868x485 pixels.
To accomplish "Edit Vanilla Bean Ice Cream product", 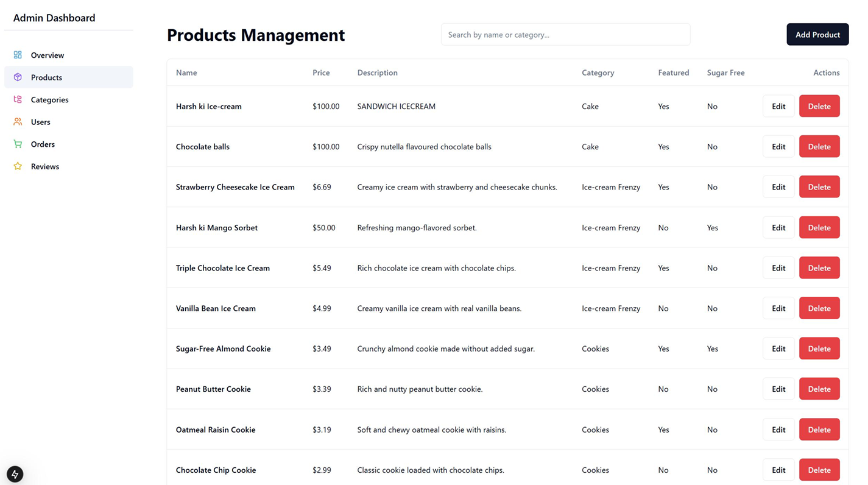I will click(778, 308).
